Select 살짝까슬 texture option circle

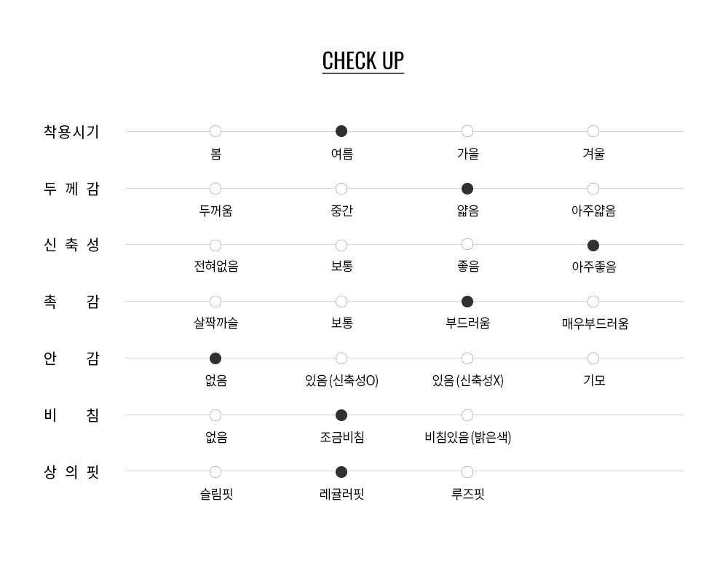(215, 302)
